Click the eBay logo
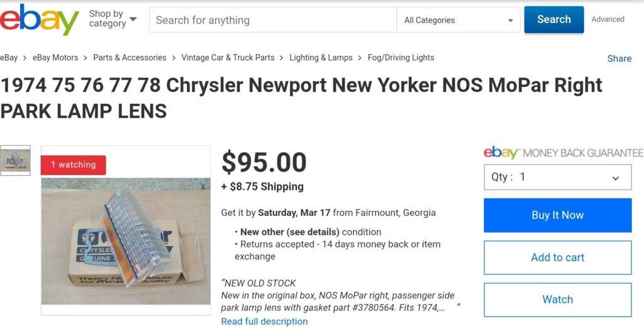The width and height of the screenshot is (644, 328). click(39, 20)
